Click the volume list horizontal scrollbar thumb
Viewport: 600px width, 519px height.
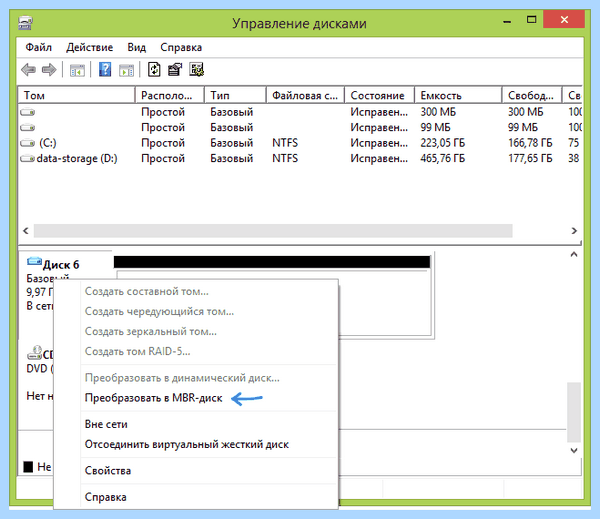(273, 231)
